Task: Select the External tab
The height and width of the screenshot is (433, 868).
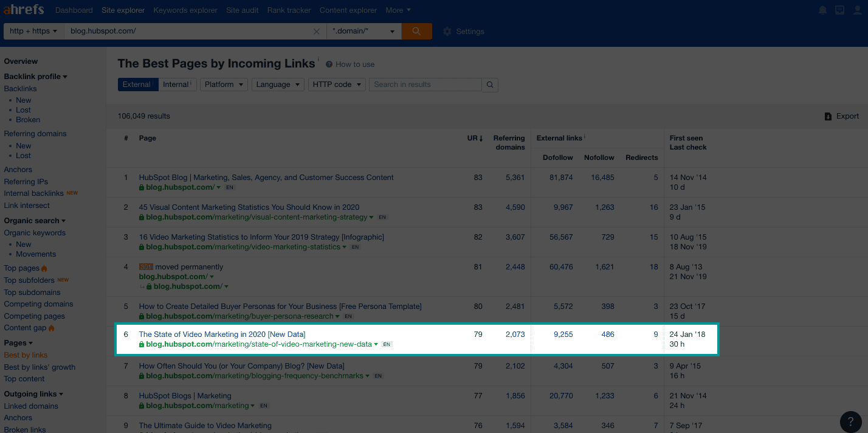Action: [x=138, y=85]
